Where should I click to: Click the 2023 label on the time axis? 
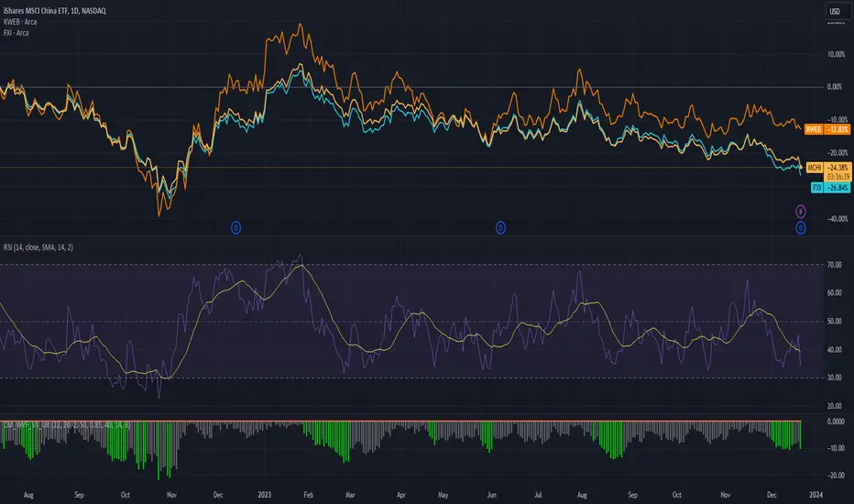tap(264, 495)
